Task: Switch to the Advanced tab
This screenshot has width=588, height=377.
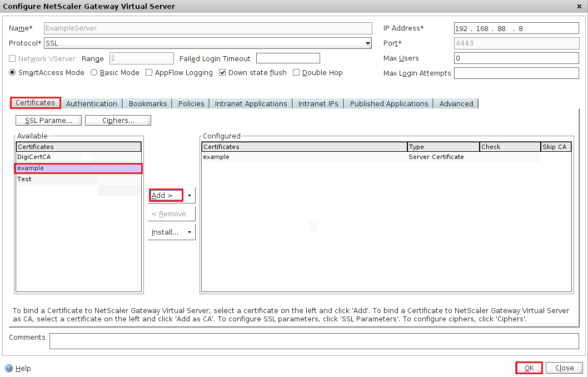Action: 456,103
